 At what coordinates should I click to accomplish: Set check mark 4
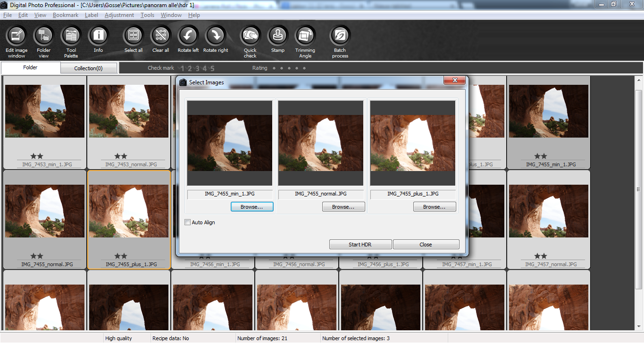[x=205, y=68]
